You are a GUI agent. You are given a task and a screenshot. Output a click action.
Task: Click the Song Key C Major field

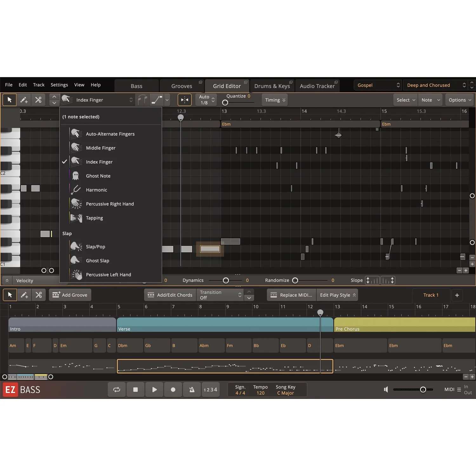286,390
